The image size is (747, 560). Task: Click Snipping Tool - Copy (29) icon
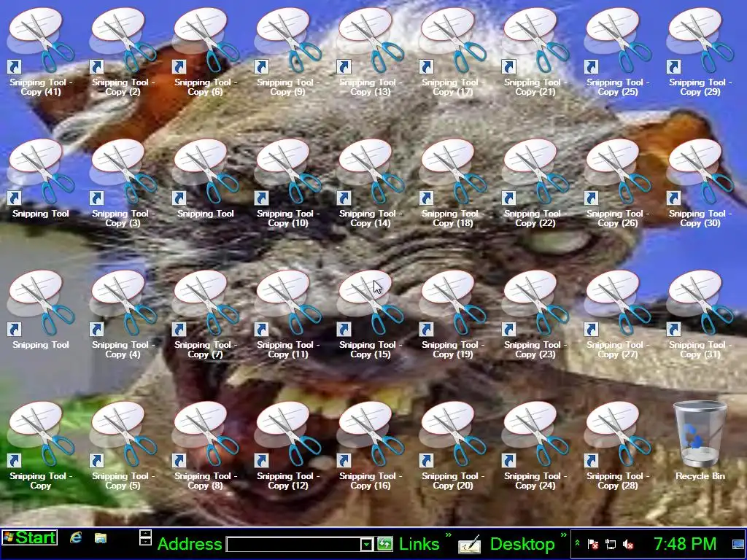click(700, 52)
